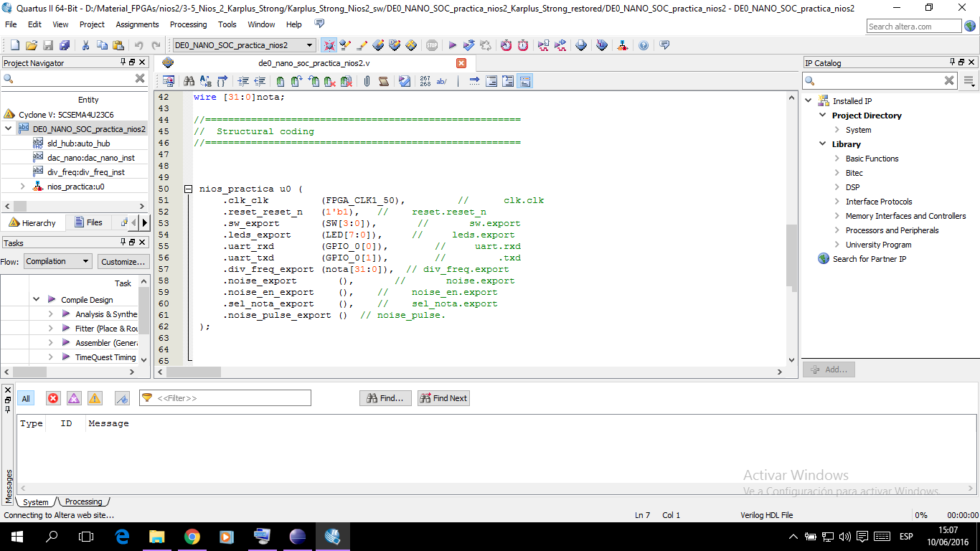
Task: Click the Cut scissors icon
Action: pyautogui.click(x=85, y=45)
